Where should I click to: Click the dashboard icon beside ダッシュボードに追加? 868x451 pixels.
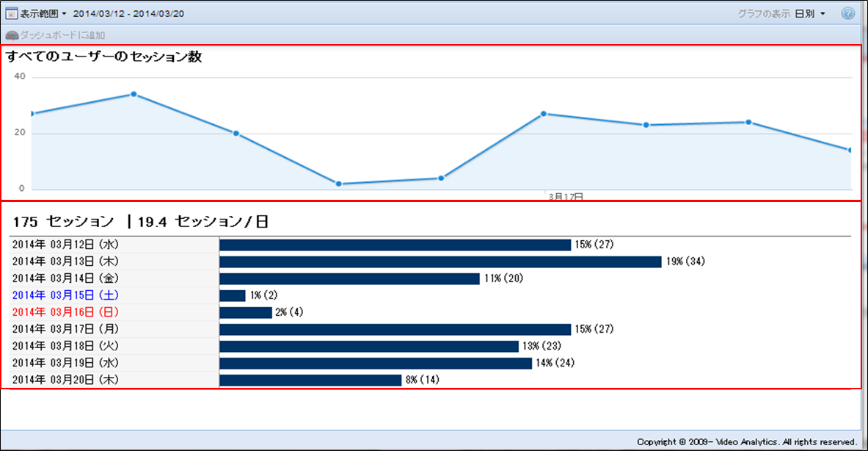pyautogui.click(x=12, y=35)
